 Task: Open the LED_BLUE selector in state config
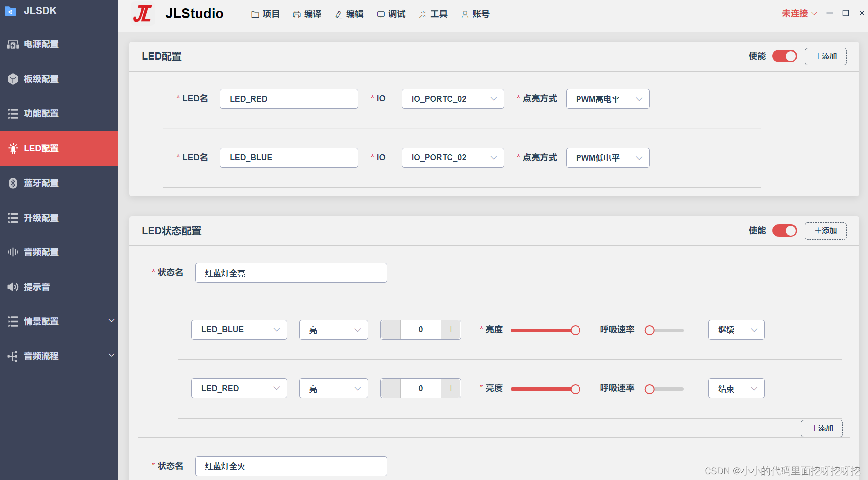(239, 330)
